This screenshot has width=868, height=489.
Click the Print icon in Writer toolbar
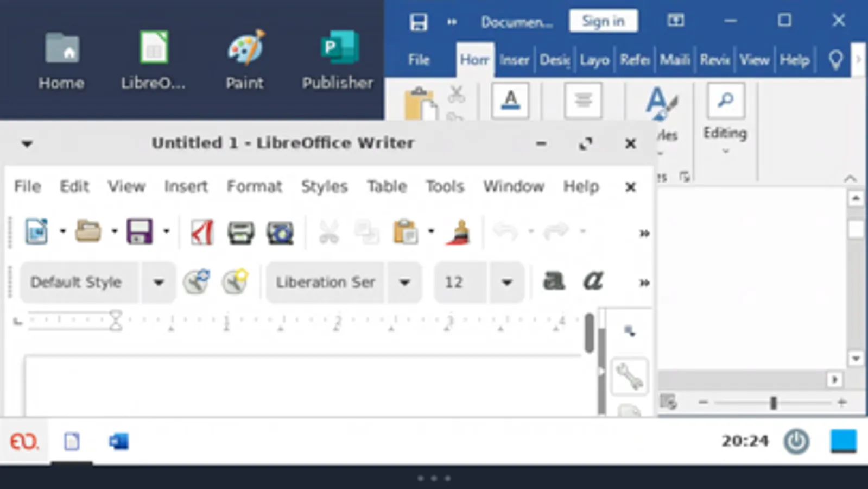click(x=241, y=233)
